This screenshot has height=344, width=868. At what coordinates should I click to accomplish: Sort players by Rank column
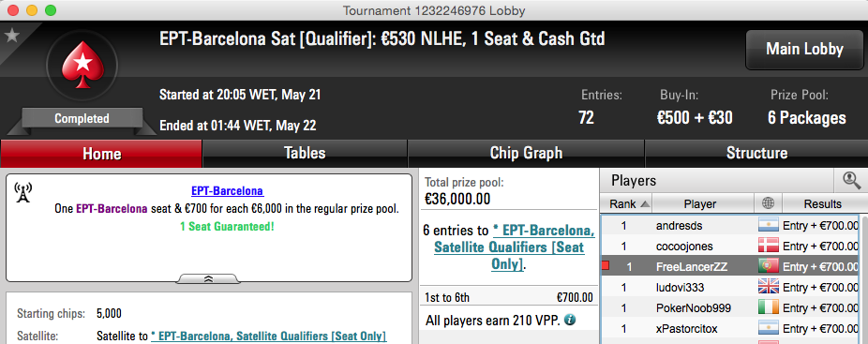pos(627,203)
